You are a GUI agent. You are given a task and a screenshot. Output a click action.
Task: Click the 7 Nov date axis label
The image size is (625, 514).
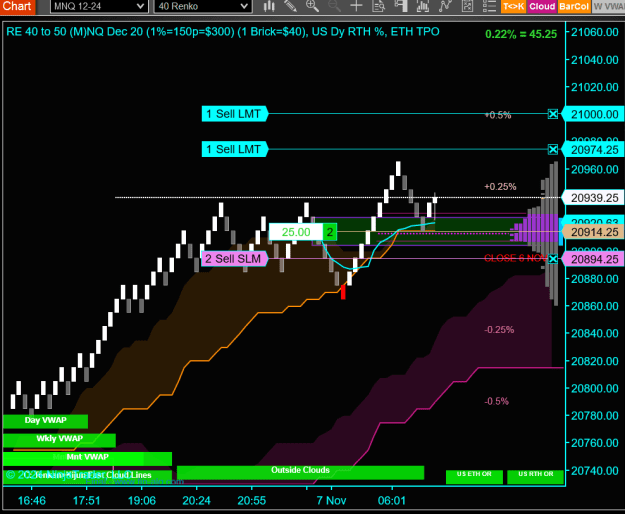331,501
